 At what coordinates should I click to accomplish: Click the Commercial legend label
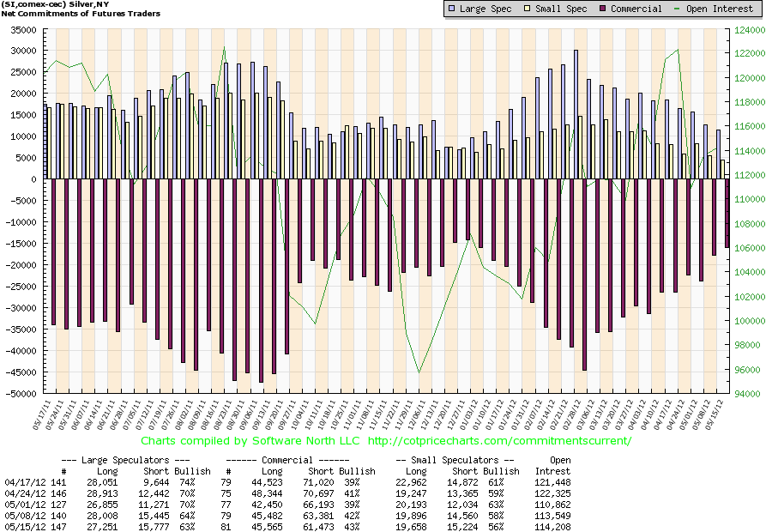(636, 9)
